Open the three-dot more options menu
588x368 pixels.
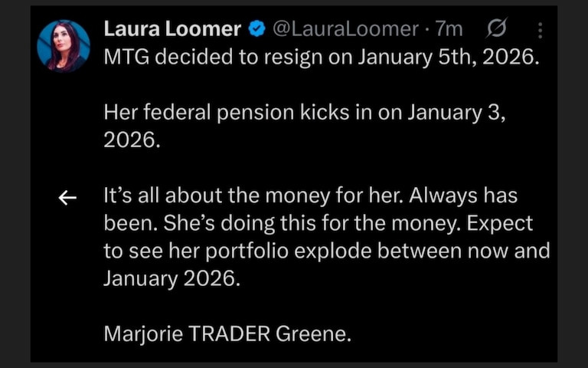click(x=540, y=30)
